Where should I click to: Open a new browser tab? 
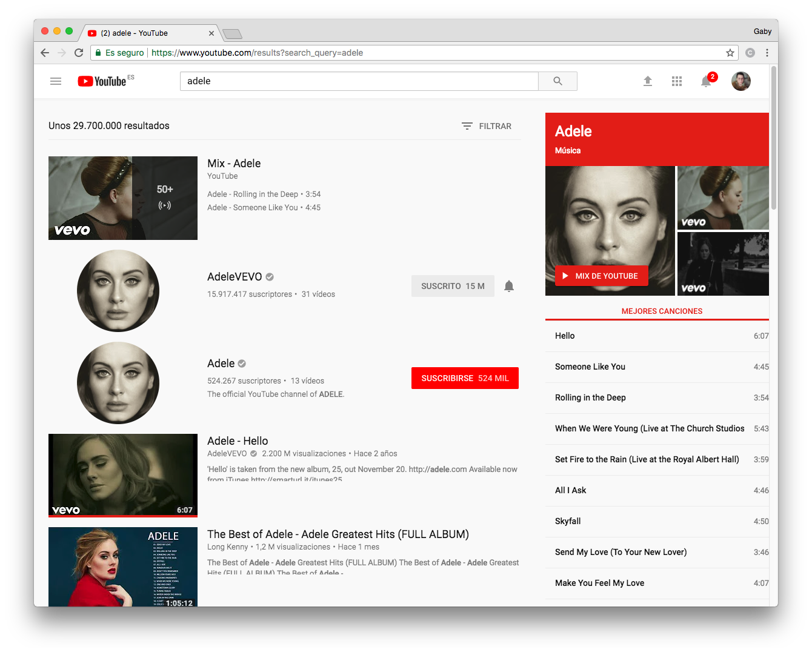[233, 33]
